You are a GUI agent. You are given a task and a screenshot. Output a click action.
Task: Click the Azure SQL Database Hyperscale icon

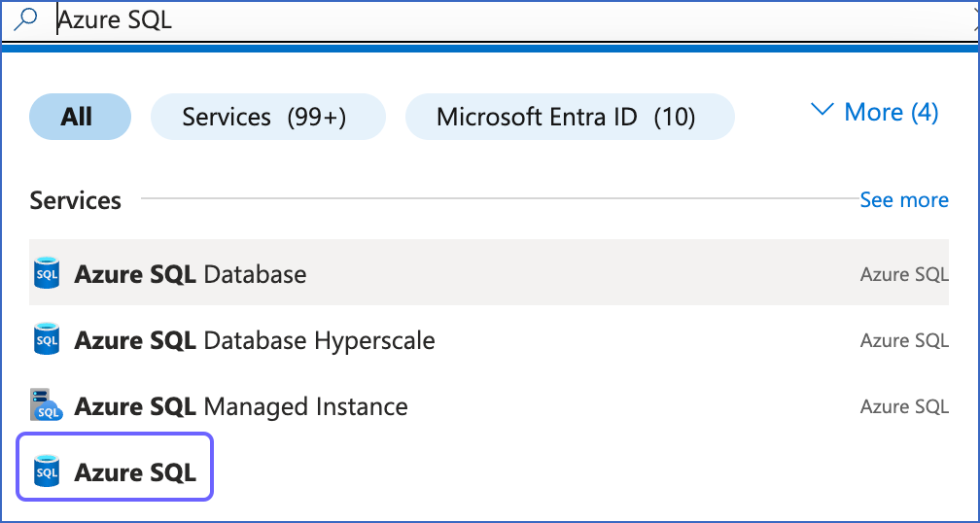(47, 339)
